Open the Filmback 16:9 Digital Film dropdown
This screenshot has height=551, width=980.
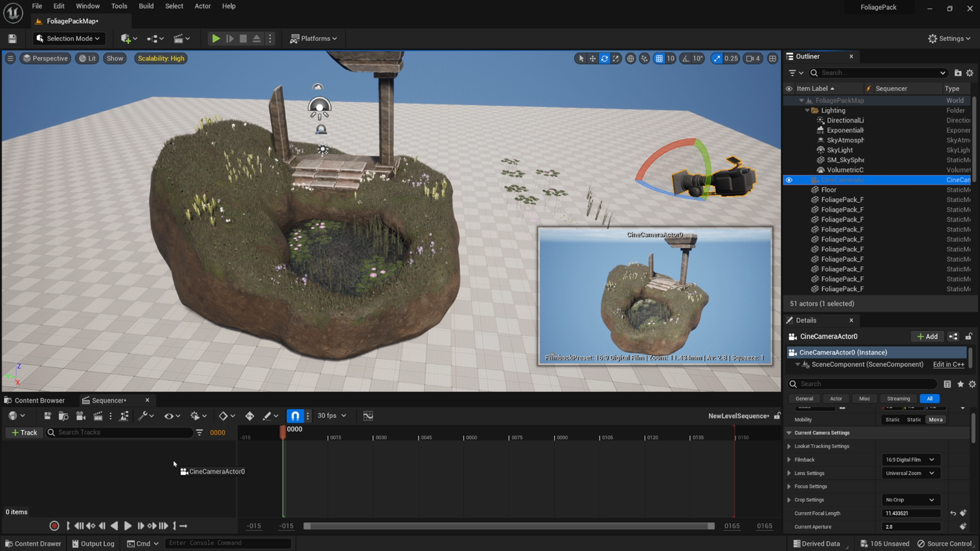pyautogui.click(x=910, y=460)
